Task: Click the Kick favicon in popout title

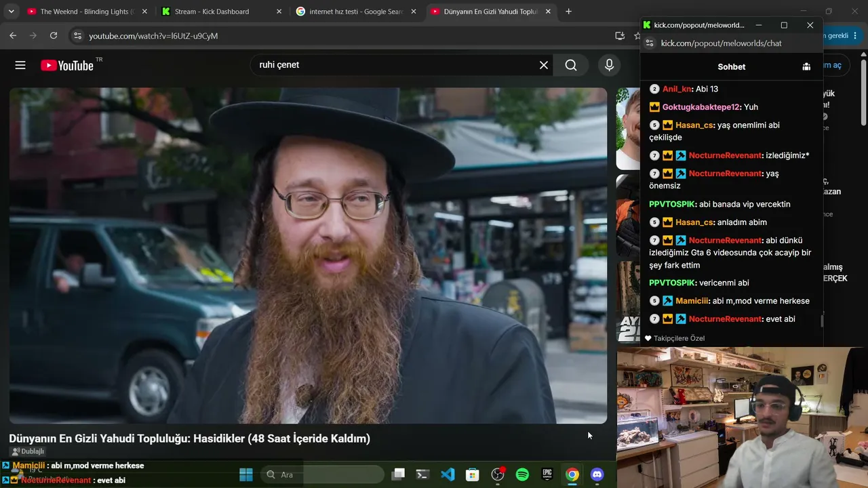Action: (x=647, y=25)
